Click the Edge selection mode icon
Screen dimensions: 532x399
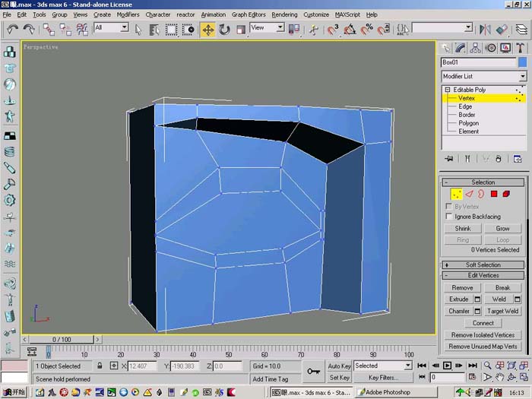pos(469,194)
